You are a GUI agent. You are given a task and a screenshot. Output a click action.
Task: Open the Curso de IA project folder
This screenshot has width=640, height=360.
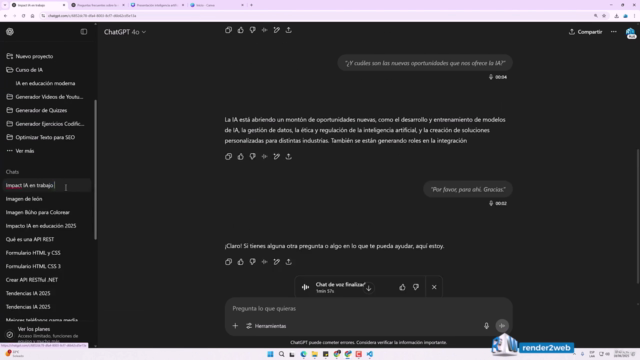29,70
